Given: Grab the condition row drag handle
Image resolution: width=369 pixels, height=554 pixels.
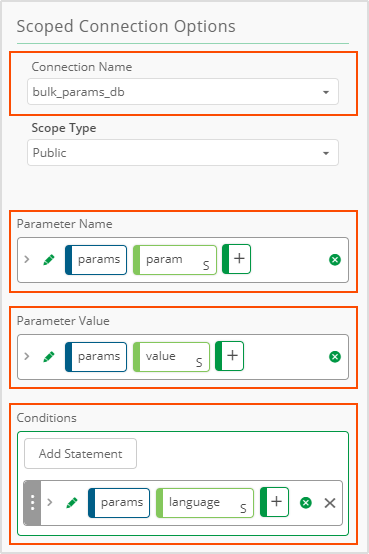Looking at the screenshot, I should tap(32, 503).
